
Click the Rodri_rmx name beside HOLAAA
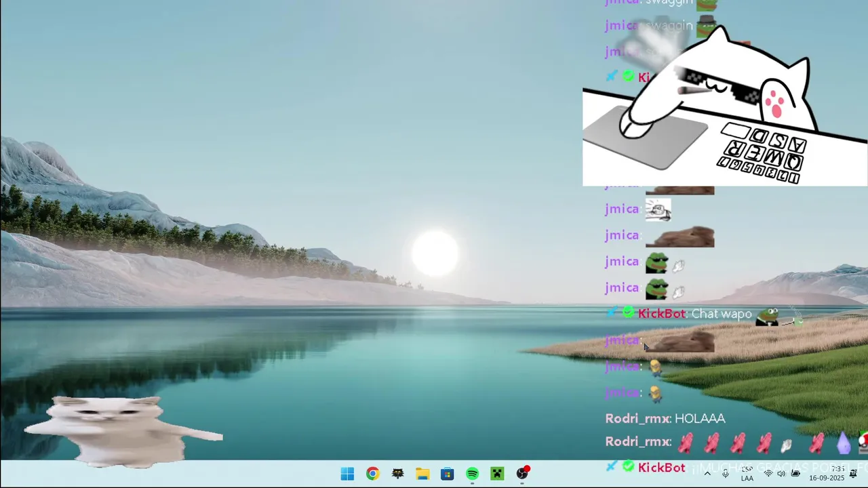click(637, 419)
